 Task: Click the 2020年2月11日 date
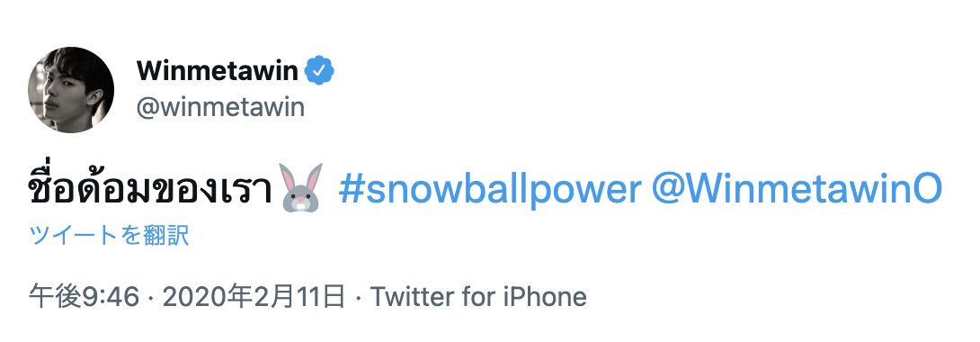[x=254, y=297]
